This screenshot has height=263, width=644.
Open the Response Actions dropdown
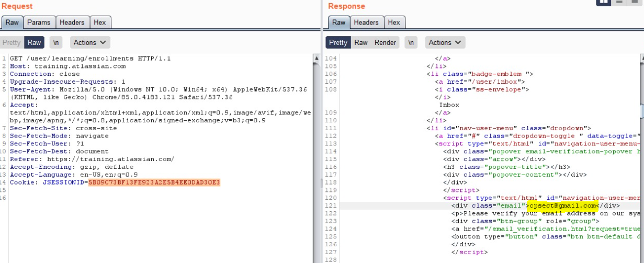(x=446, y=42)
